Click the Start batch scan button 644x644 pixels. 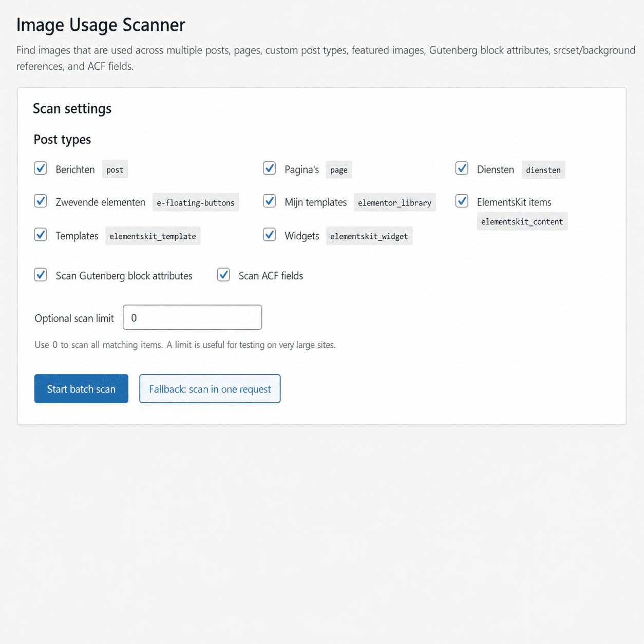tap(81, 389)
